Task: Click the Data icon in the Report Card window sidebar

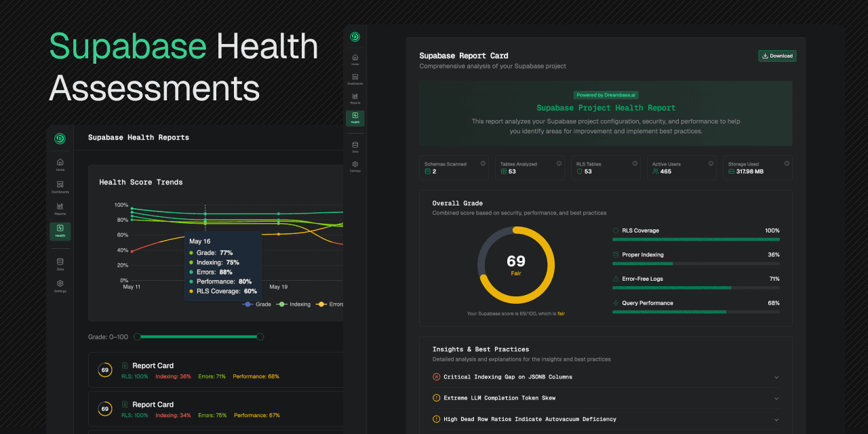Action: [x=355, y=146]
